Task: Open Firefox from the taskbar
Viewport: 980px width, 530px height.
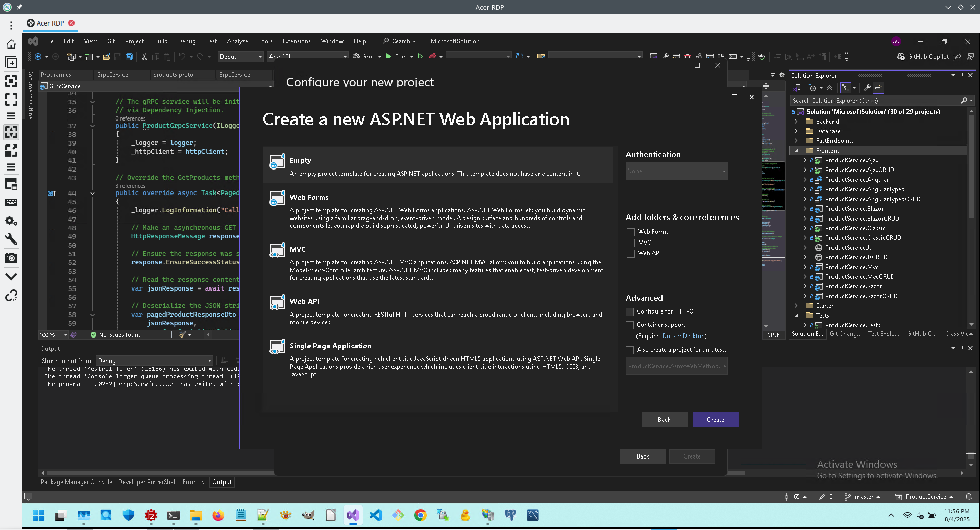Action: pyautogui.click(x=218, y=515)
